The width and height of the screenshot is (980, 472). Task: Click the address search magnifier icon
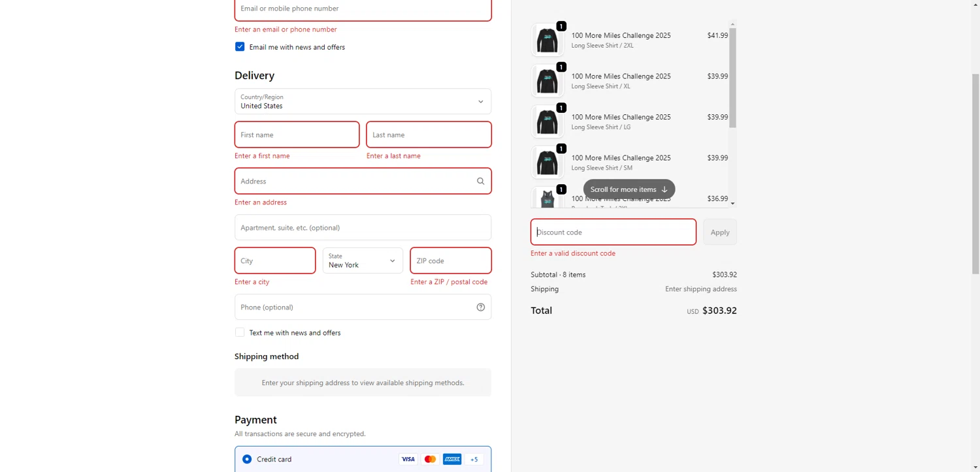pyautogui.click(x=480, y=181)
